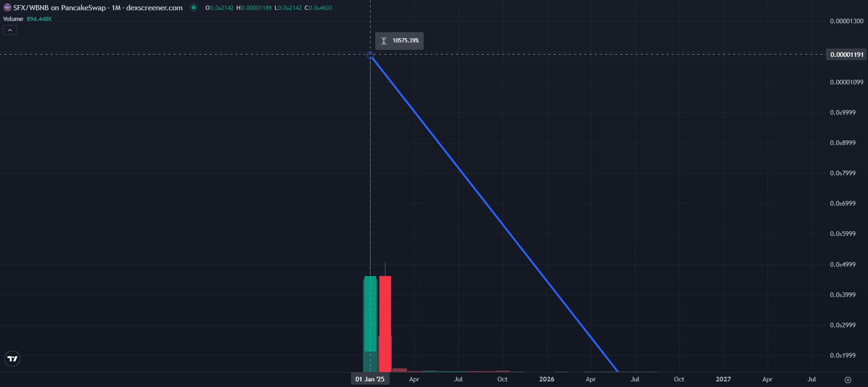The height and width of the screenshot is (387, 868).
Task: Collapse the indicator legend with chevron
Action: 10,30
